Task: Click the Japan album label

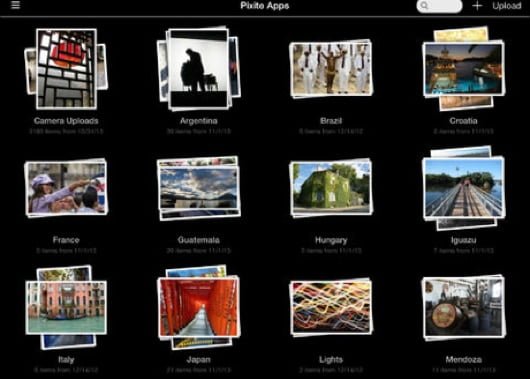Action: (198, 359)
